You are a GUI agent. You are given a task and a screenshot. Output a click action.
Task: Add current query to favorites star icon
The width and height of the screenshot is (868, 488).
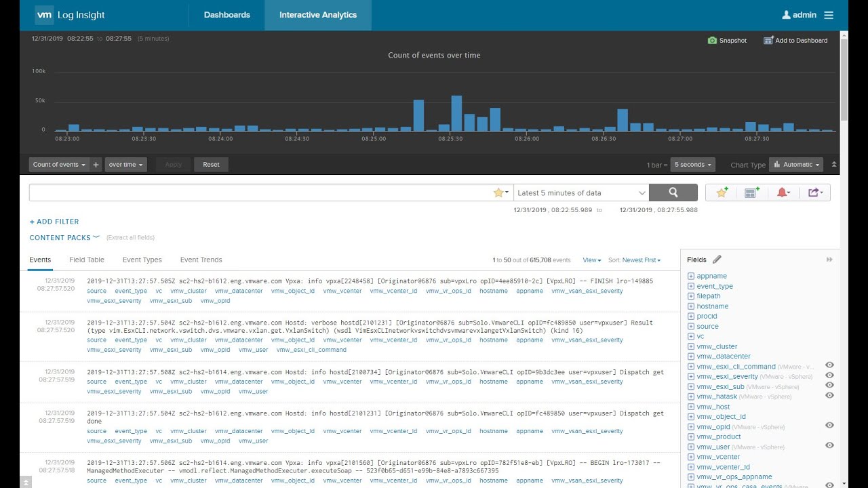(x=720, y=192)
